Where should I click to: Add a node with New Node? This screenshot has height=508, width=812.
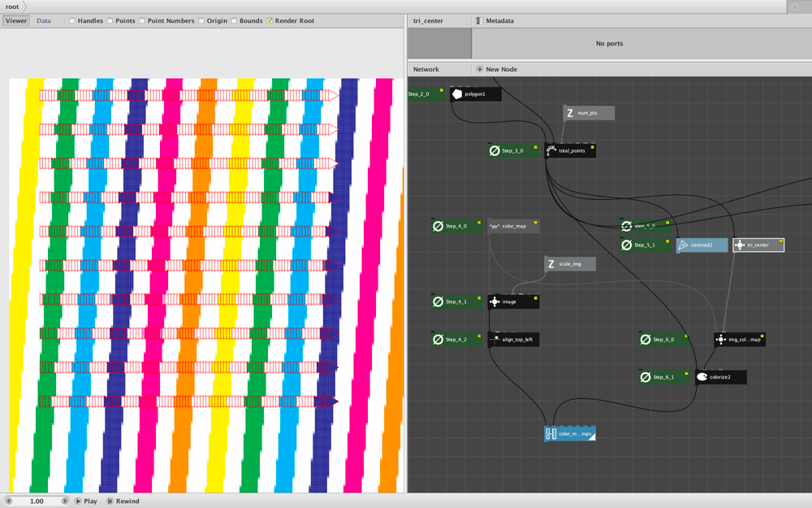[x=497, y=69]
